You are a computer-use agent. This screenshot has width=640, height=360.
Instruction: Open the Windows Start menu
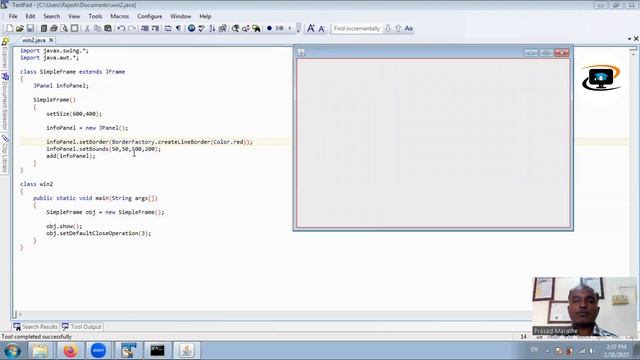12,351
